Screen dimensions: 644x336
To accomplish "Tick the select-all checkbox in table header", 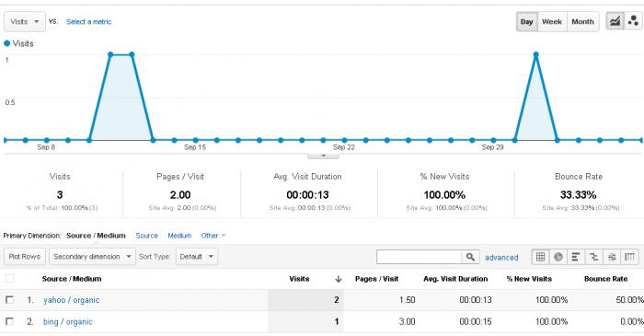I will point(10,279).
